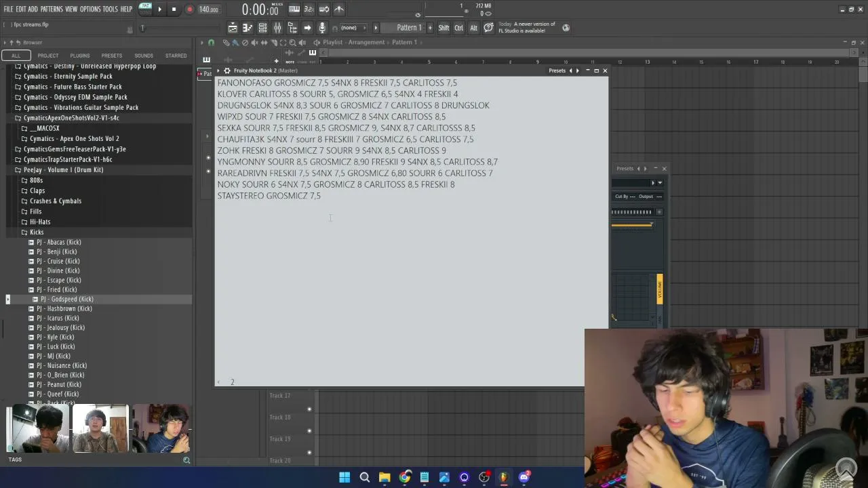868x488 pixels.
Task: Click the loop recording icon
Action: point(324,9)
